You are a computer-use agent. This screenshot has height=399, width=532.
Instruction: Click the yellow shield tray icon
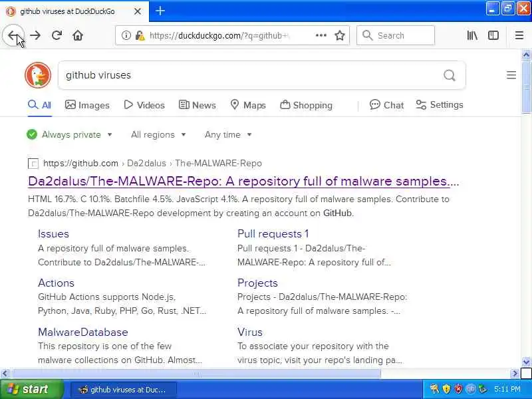(x=446, y=389)
